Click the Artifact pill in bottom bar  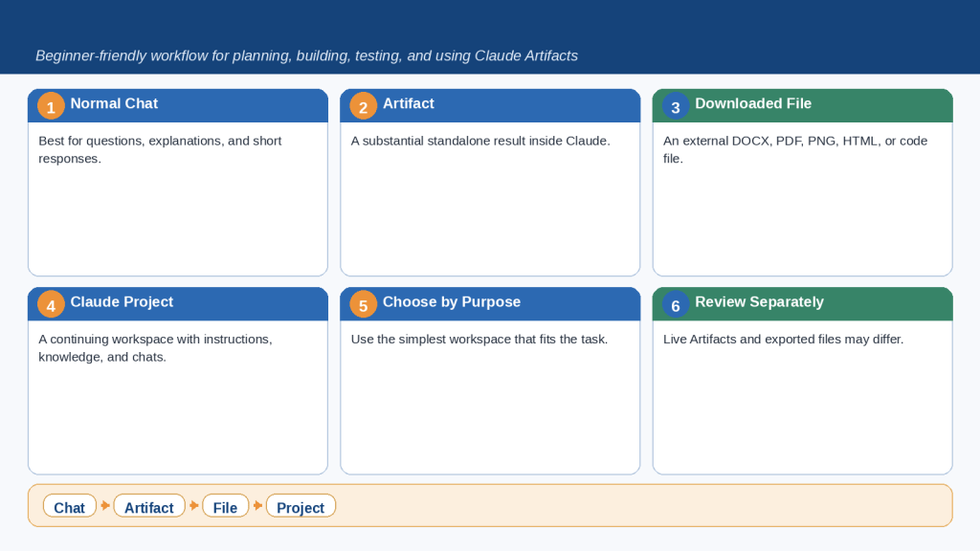(149, 506)
